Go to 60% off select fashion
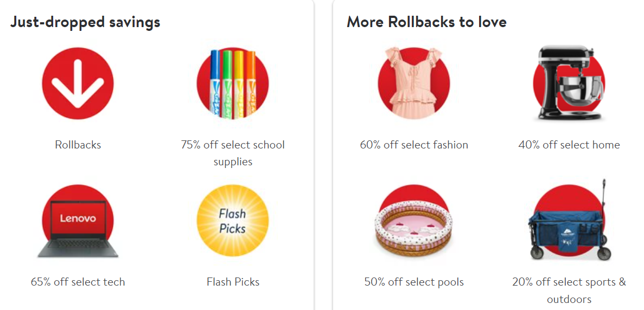The image size is (644, 310). pyautogui.click(x=414, y=145)
